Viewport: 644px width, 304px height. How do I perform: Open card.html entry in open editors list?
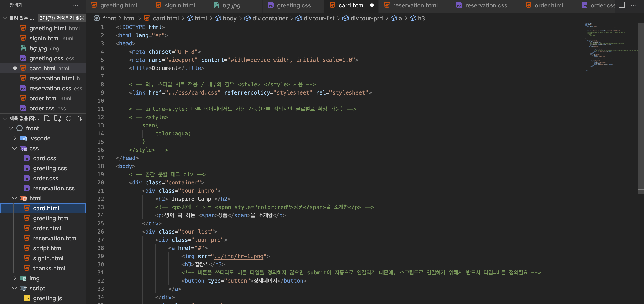[x=43, y=68]
